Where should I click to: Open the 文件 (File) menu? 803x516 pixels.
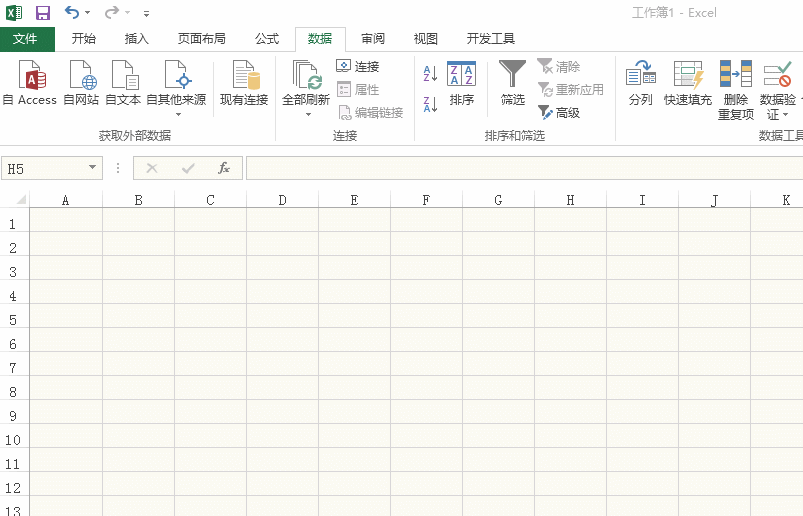(x=26, y=39)
